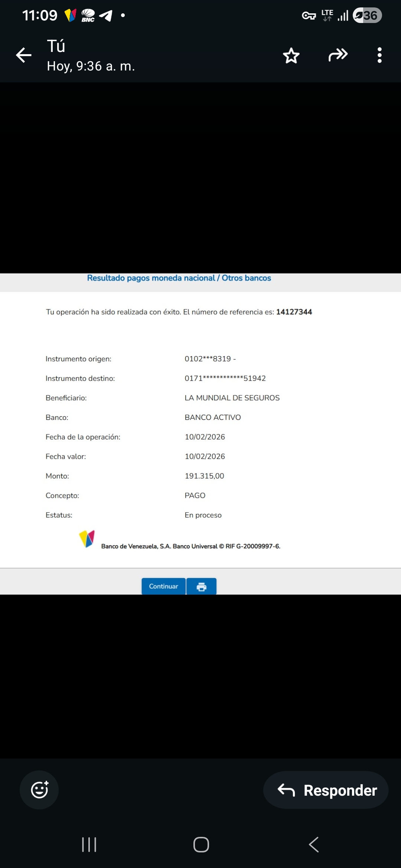This screenshot has width=401, height=868.
Task: Forward the receipt image
Action: point(338,55)
